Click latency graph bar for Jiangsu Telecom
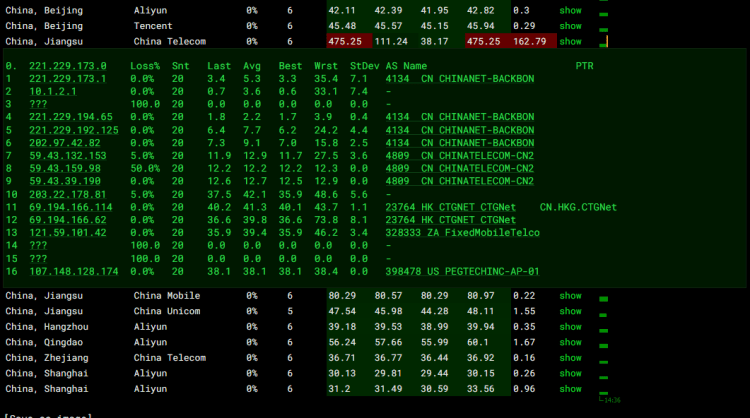 [604, 42]
